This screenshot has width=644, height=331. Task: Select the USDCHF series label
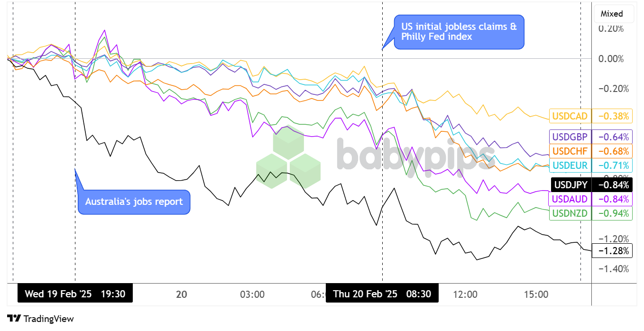click(570, 151)
